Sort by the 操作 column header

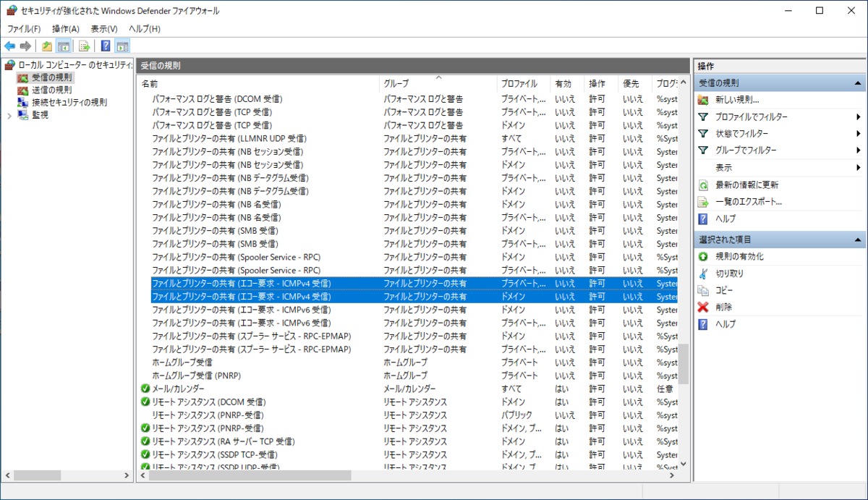click(x=601, y=83)
